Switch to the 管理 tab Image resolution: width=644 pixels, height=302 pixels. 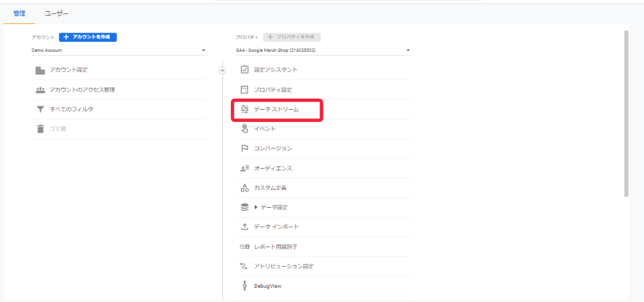click(x=19, y=14)
